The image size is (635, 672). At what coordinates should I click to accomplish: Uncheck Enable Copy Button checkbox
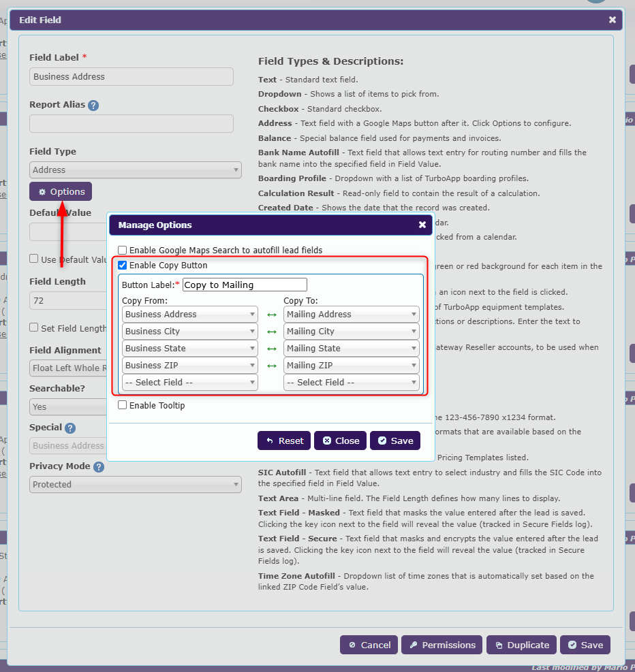pyautogui.click(x=122, y=266)
